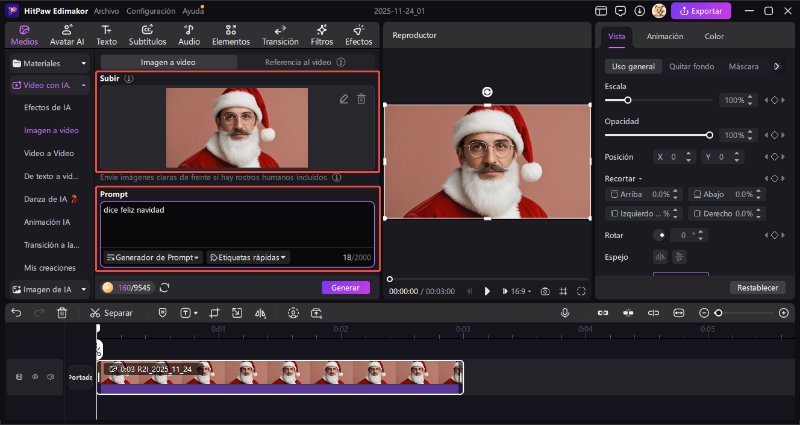
Task: Open Mis creaciones in sidebar
Action: pos(50,268)
